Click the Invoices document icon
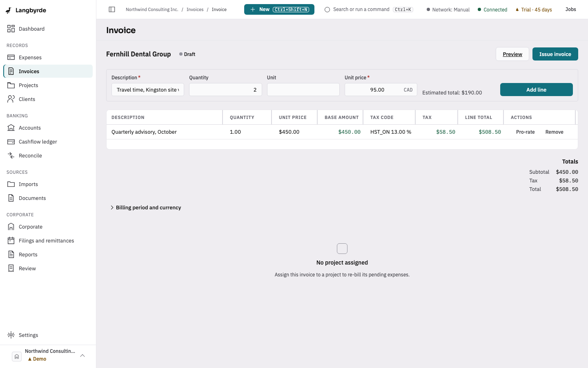The image size is (588, 368). (x=11, y=71)
